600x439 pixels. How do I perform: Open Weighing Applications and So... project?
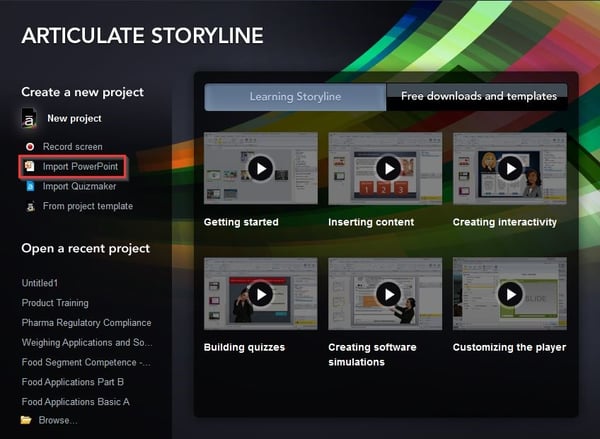87,342
